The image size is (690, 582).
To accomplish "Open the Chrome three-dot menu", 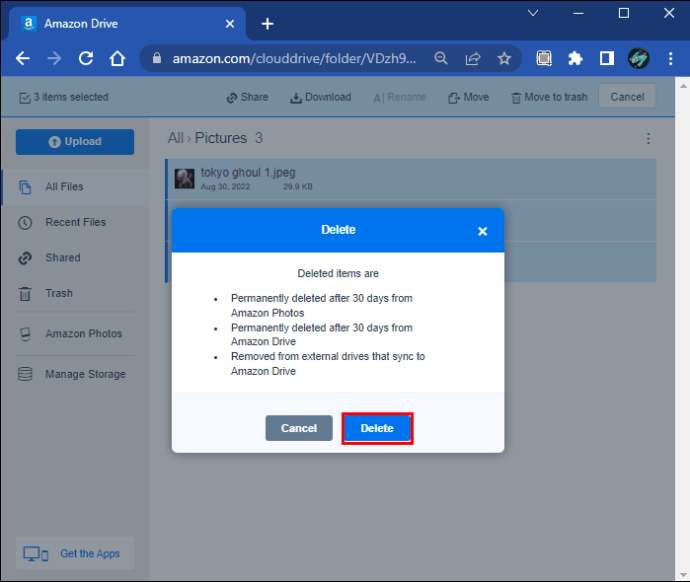I will (670, 58).
